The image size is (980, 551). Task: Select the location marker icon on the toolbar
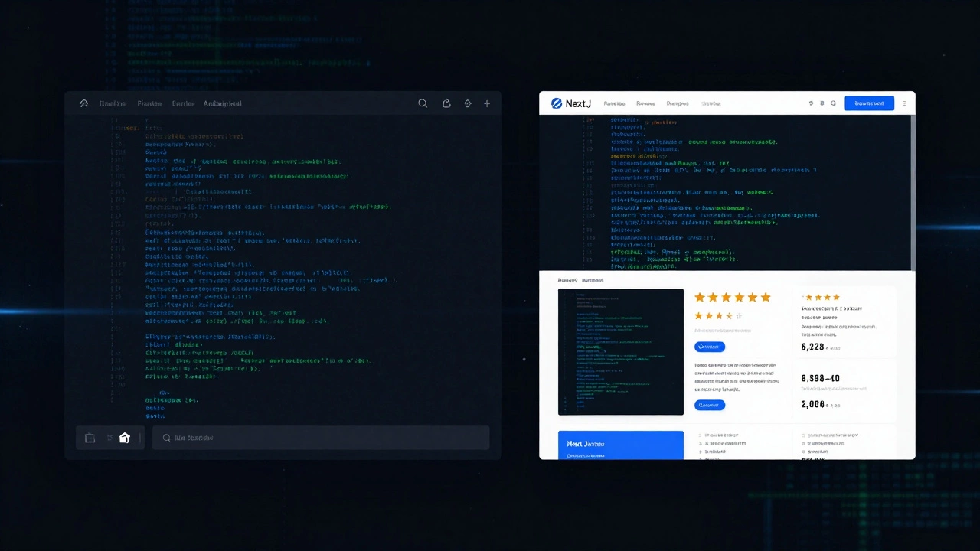tap(467, 103)
